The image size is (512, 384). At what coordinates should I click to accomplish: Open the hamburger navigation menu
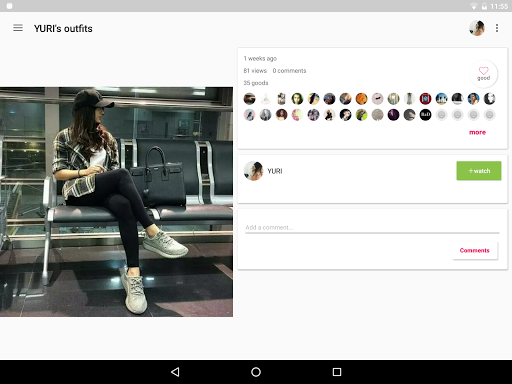click(x=18, y=28)
